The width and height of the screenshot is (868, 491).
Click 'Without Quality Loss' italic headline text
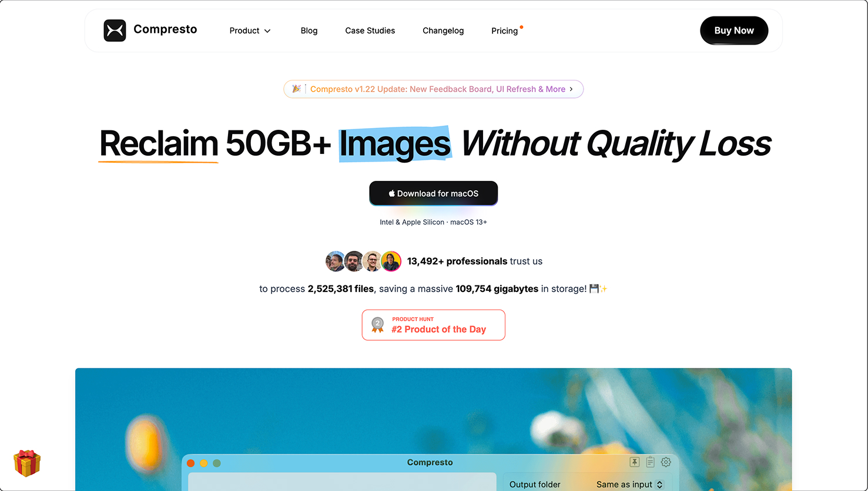pos(616,143)
